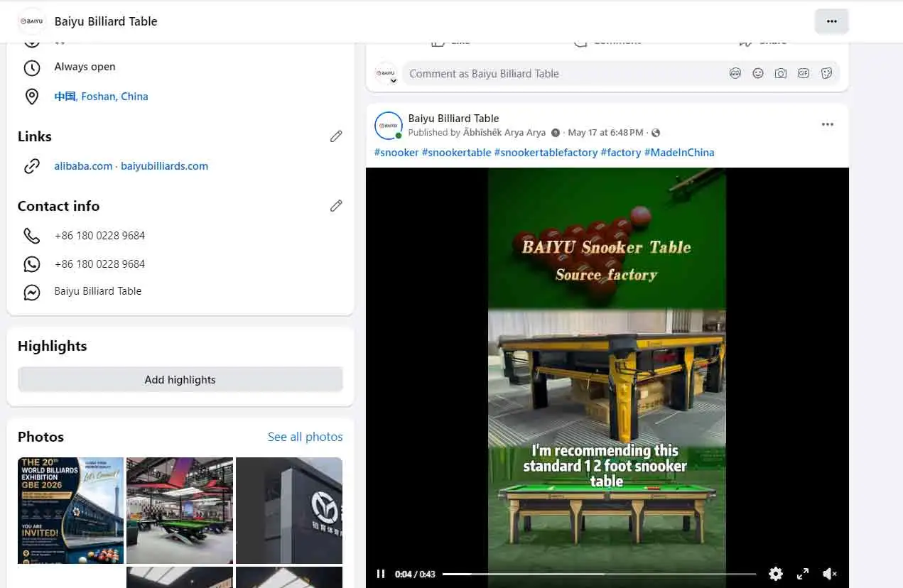The height and width of the screenshot is (588, 903).
Task: Edit Contact info with pencil icon
Action: pos(336,206)
